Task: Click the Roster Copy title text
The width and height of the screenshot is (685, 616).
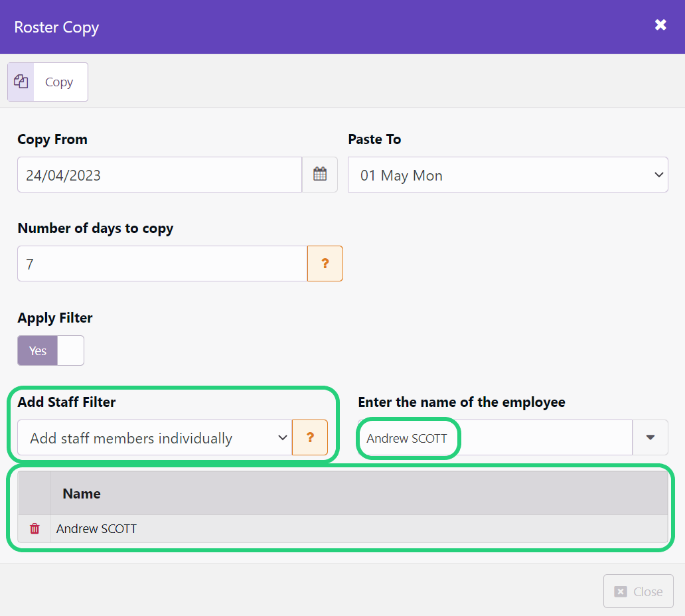Action: pos(57,27)
